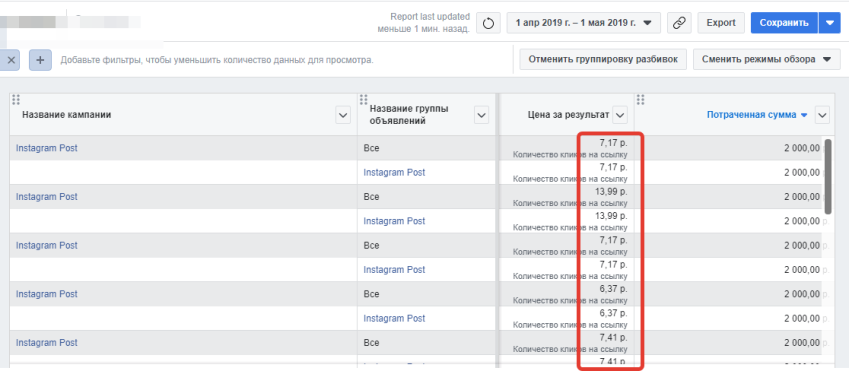
Task: Click the vertical scrollbar in the table
Action: 827,176
